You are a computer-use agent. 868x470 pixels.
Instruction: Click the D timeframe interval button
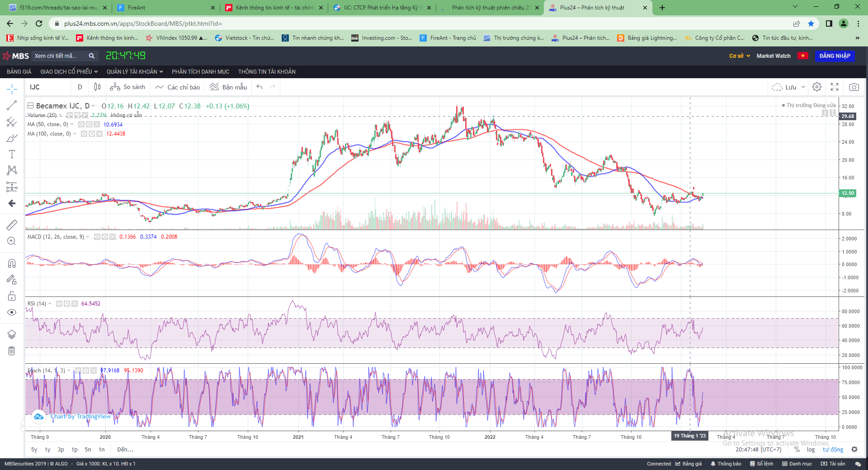pos(80,87)
